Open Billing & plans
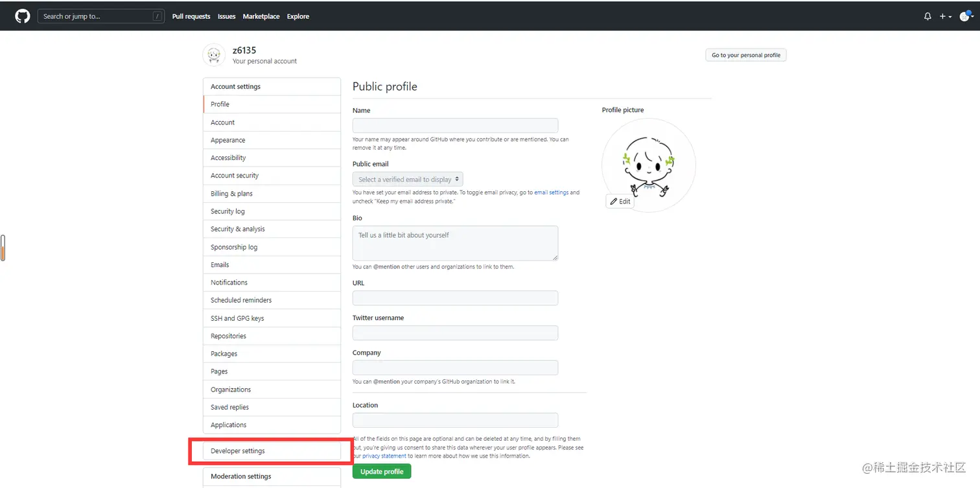The image size is (980, 488). point(272,194)
